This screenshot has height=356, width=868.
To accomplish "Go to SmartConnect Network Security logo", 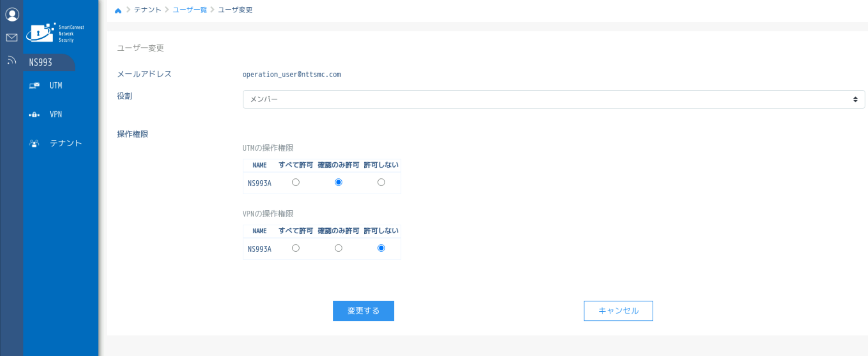I will click(55, 33).
